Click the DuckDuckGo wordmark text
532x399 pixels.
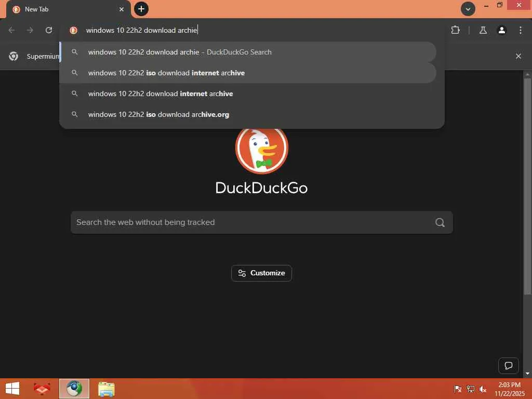pyautogui.click(x=262, y=188)
